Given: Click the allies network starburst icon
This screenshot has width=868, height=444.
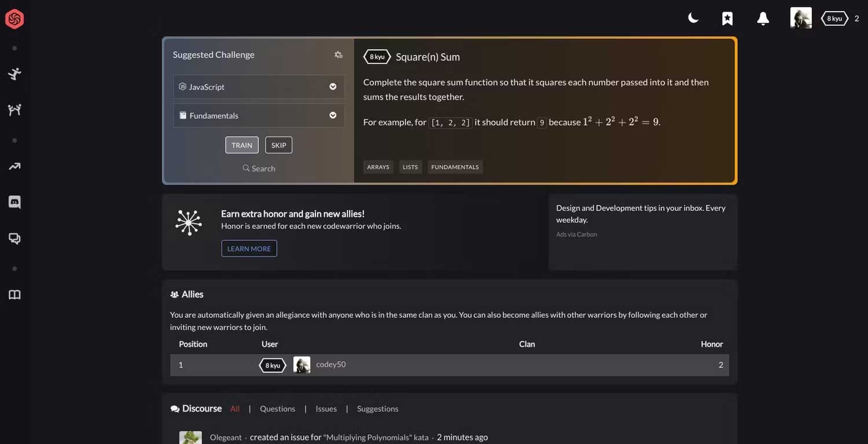Looking at the screenshot, I should coord(189,222).
